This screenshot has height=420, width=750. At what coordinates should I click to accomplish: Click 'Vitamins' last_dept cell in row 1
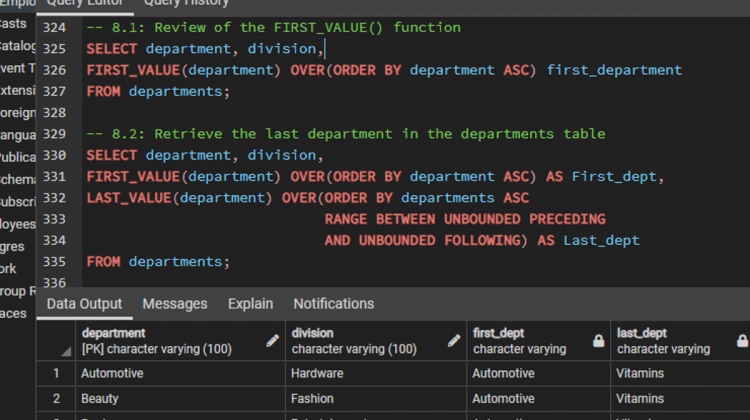(x=681, y=373)
